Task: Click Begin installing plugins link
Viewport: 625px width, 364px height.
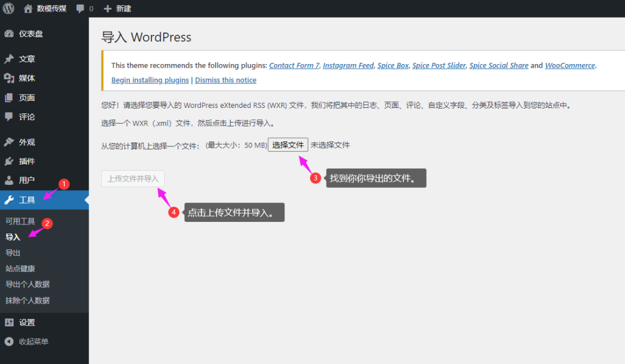Action: 150,80
